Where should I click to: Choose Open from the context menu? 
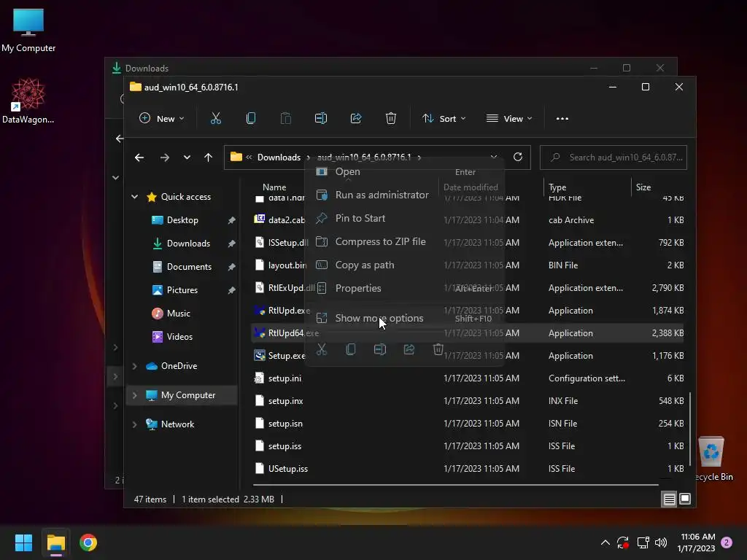(x=404, y=171)
